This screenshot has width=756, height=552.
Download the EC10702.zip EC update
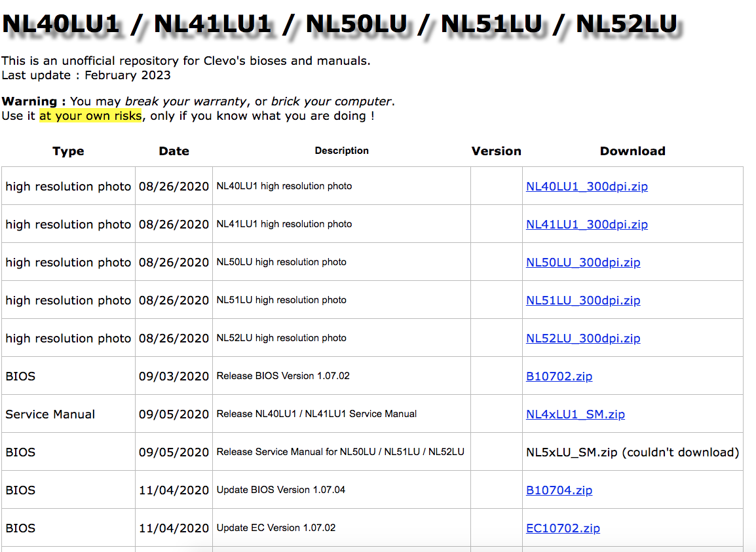(563, 528)
